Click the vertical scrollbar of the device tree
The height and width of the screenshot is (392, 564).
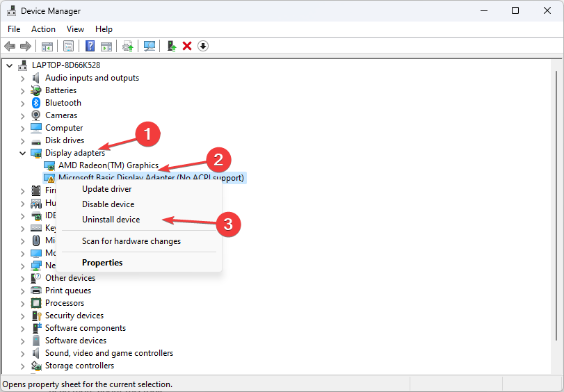click(556, 205)
